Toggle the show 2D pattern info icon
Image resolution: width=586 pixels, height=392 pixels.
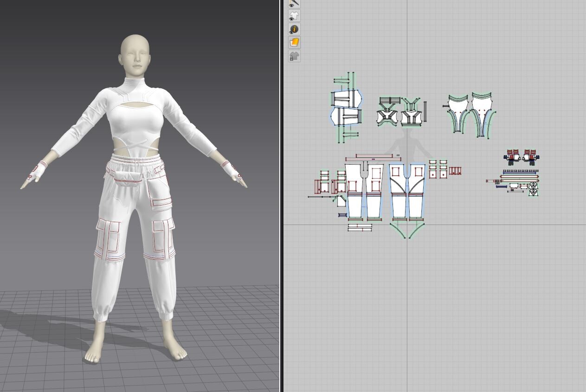pyautogui.click(x=294, y=29)
